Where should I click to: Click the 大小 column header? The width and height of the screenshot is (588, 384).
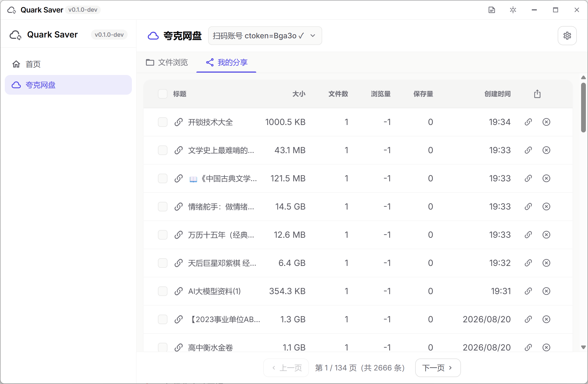[x=299, y=94]
